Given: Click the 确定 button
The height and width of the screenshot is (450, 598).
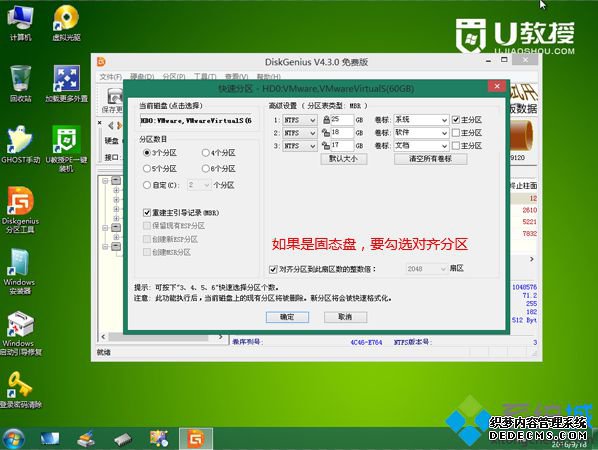Looking at the screenshot, I should (287, 317).
